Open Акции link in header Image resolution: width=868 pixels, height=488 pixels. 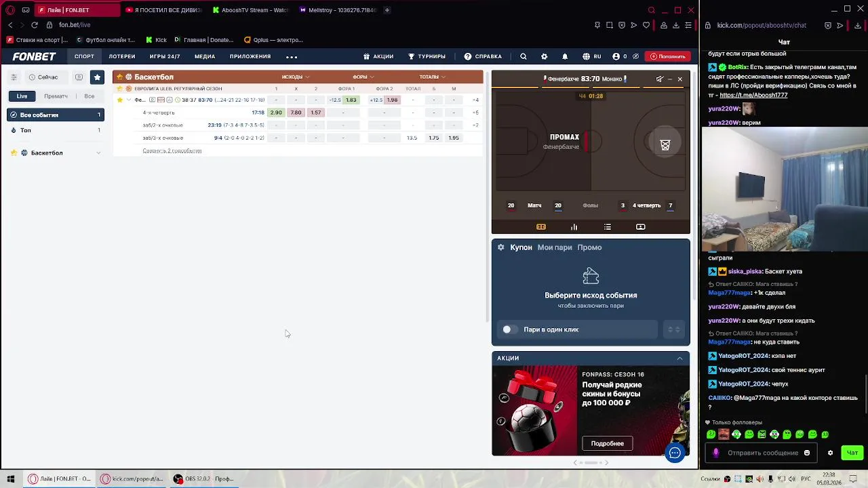378,56
